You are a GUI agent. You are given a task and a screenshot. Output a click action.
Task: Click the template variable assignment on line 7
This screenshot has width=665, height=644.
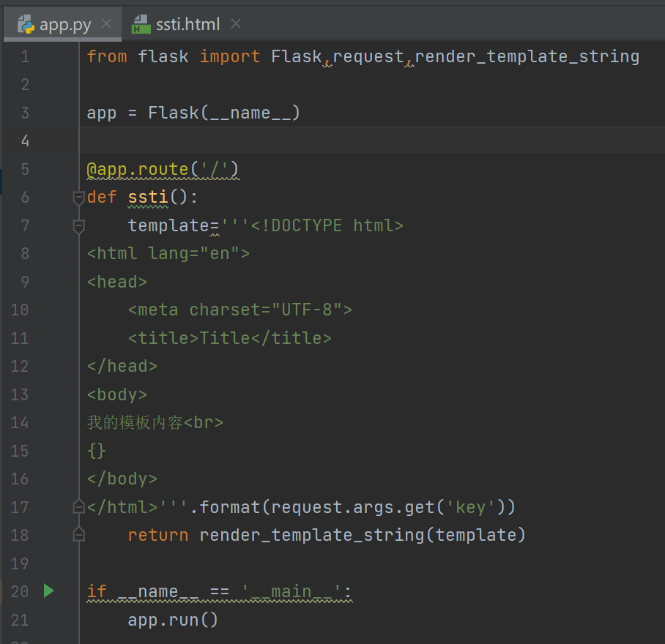(168, 225)
